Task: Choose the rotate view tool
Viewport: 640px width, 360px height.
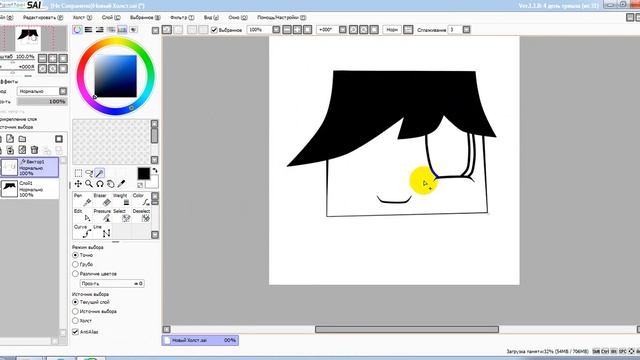Action: pos(100,184)
